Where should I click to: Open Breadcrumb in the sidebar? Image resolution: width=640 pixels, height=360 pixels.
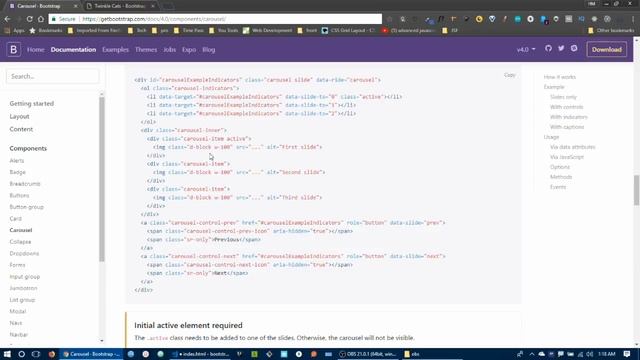click(25, 184)
